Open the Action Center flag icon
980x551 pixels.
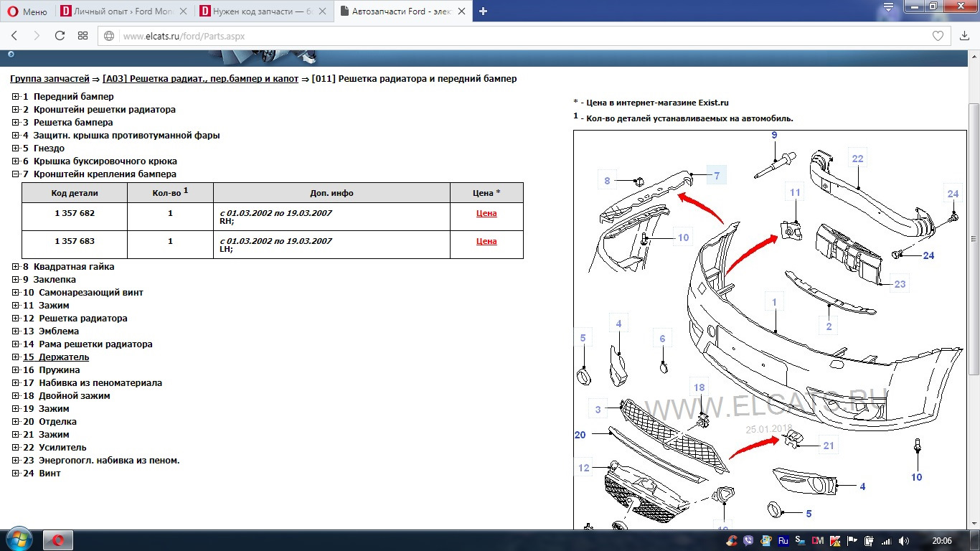(x=852, y=541)
